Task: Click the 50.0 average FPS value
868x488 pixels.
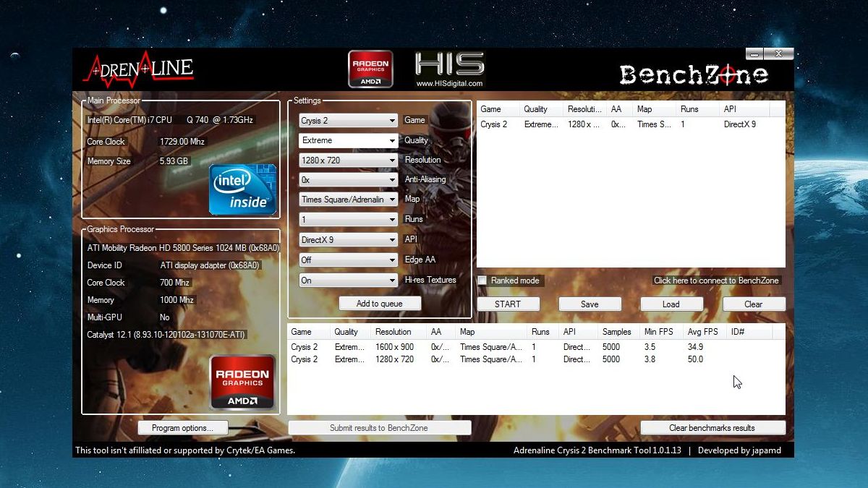Action: 696,359
